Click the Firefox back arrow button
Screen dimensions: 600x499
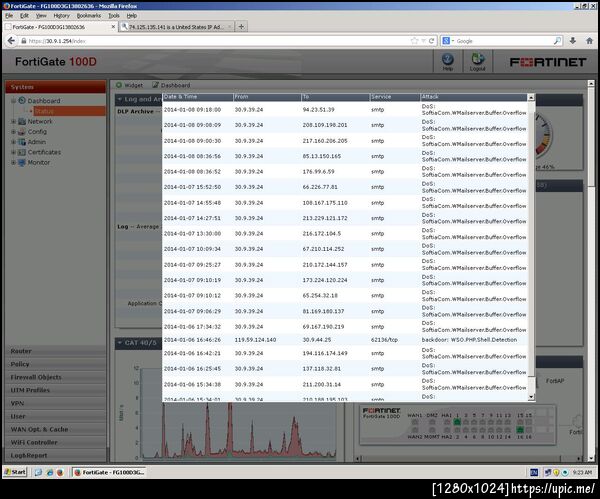point(11,41)
